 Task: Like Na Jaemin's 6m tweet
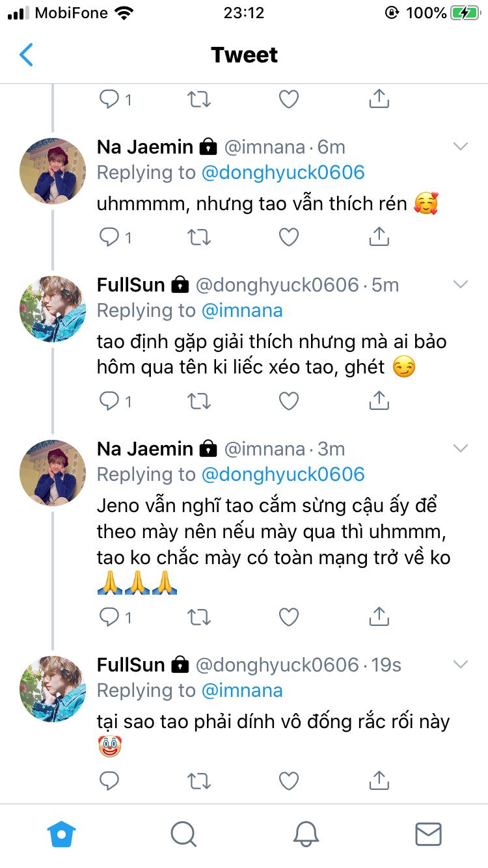[288, 237]
